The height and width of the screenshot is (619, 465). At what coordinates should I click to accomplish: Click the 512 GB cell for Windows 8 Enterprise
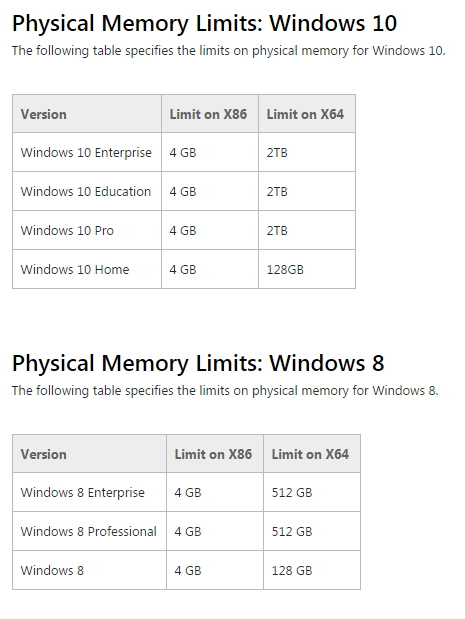point(312,492)
